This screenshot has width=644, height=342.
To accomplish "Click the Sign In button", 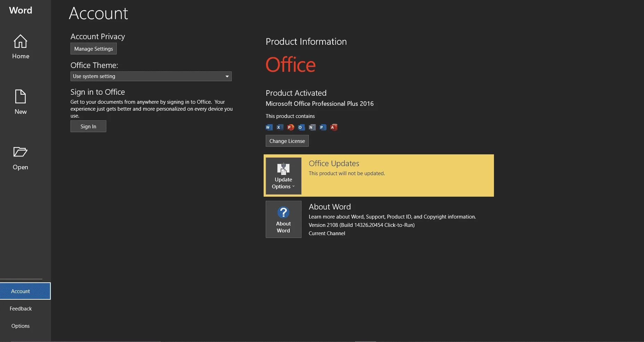I will point(88,126).
